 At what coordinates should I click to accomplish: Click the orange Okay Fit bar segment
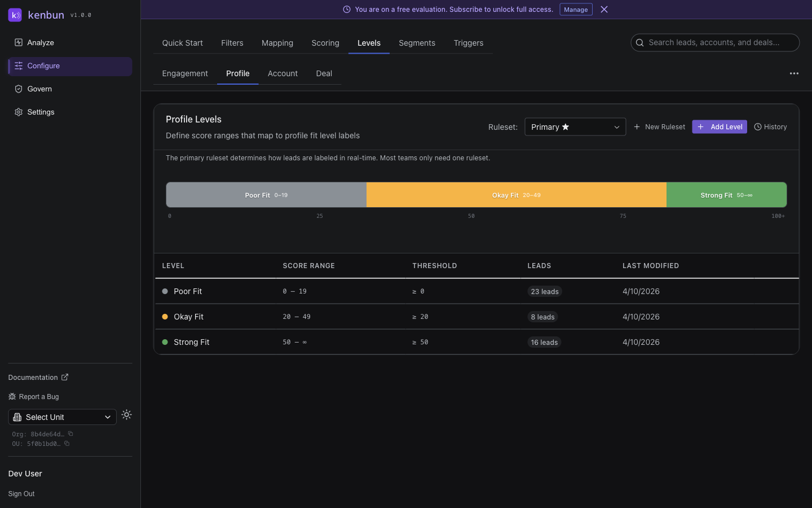pos(517,195)
